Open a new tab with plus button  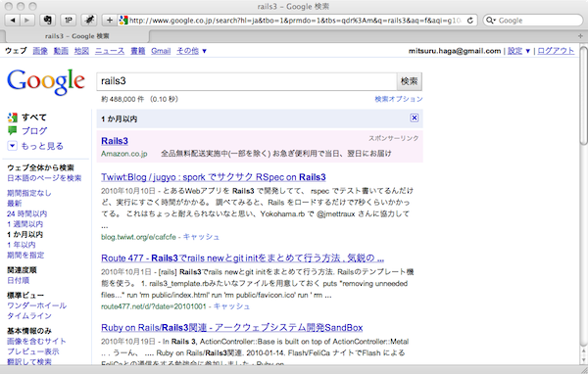click(580, 36)
